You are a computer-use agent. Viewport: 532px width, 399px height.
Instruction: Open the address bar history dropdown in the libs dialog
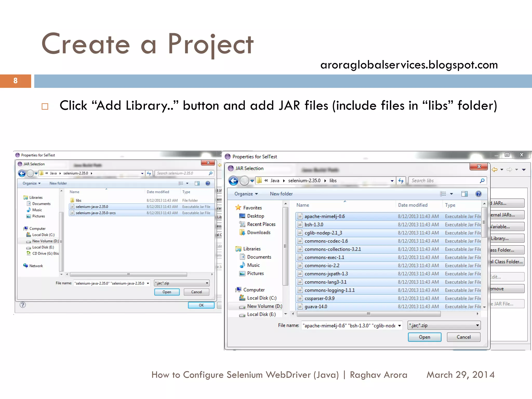[x=392, y=181]
